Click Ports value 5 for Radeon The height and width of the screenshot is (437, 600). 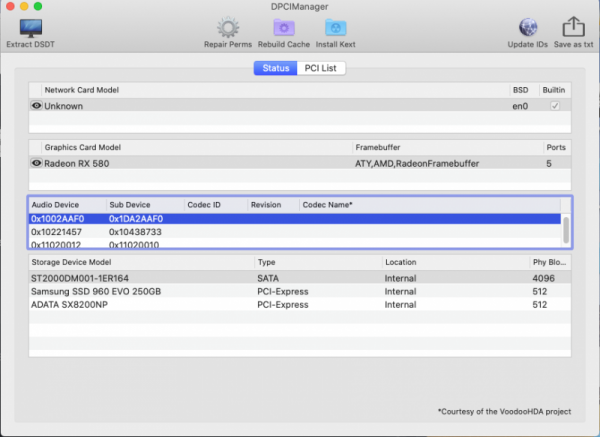549,163
